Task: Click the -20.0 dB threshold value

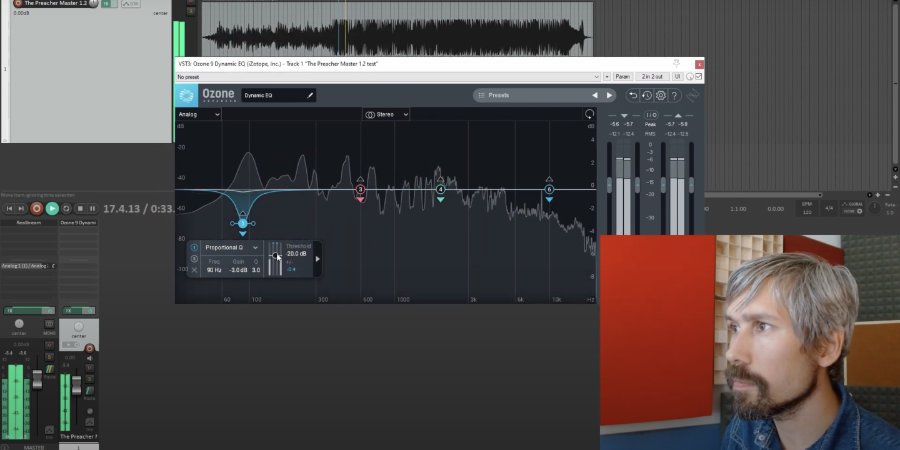Action: [x=296, y=254]
